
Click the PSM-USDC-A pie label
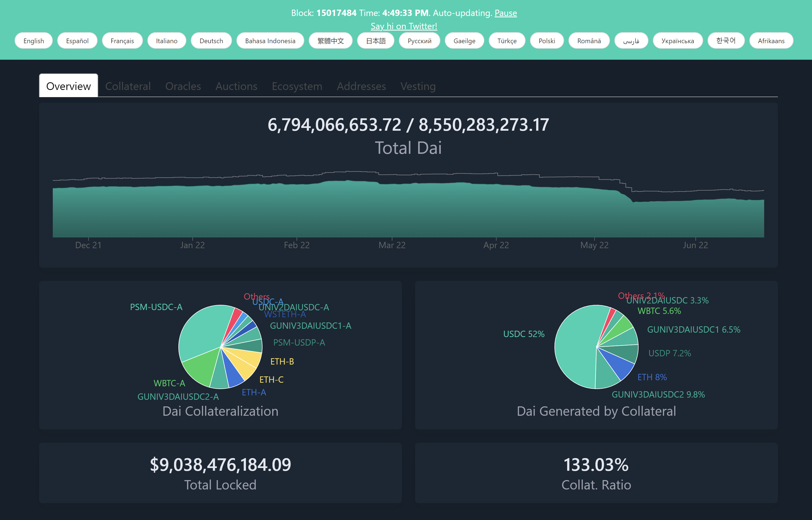(x=156, y=307)
